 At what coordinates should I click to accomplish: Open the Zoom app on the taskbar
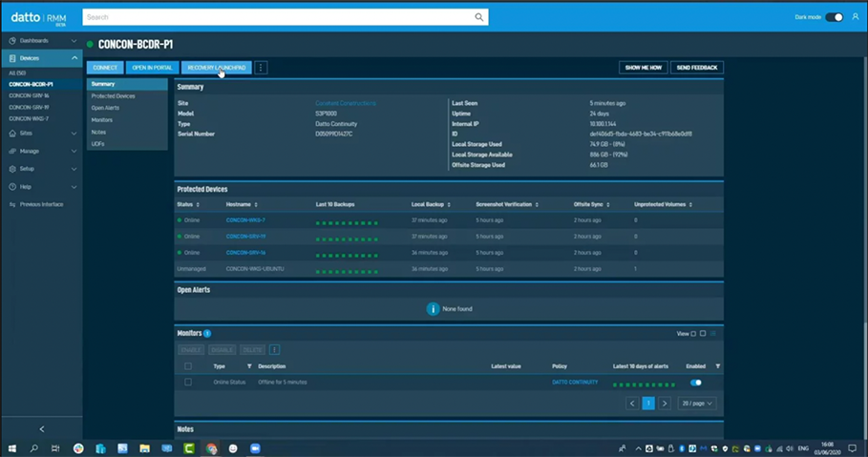coord(255,448)
